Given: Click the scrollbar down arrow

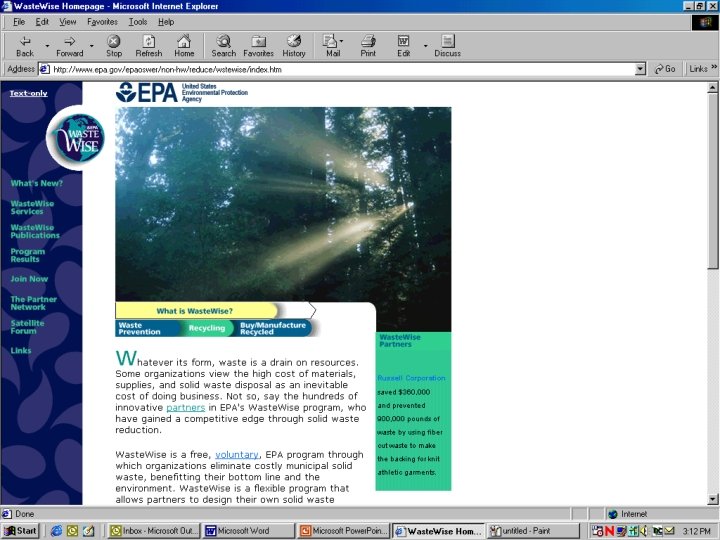Looking at the screenshot, I should [x=713, y=499].
